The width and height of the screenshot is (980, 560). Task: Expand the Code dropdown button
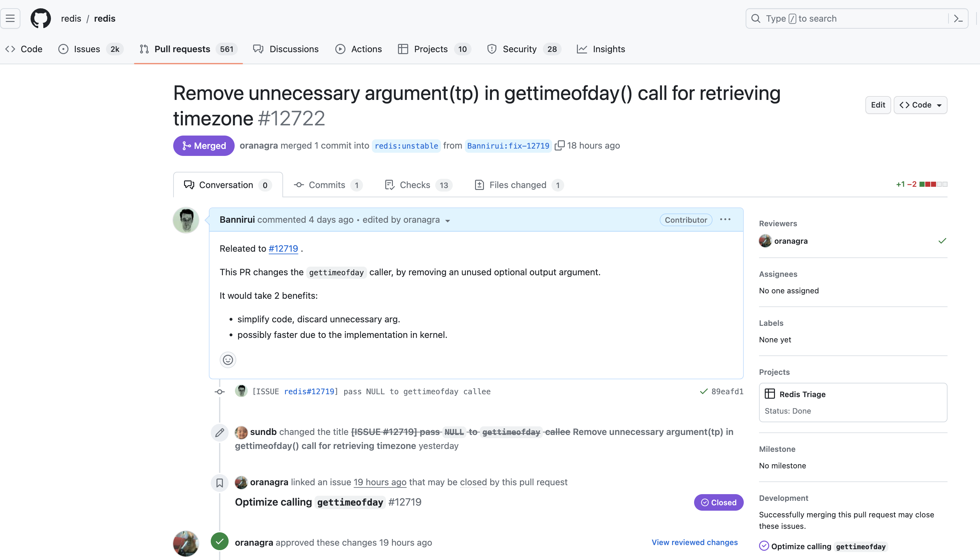(x=920, y=105)
